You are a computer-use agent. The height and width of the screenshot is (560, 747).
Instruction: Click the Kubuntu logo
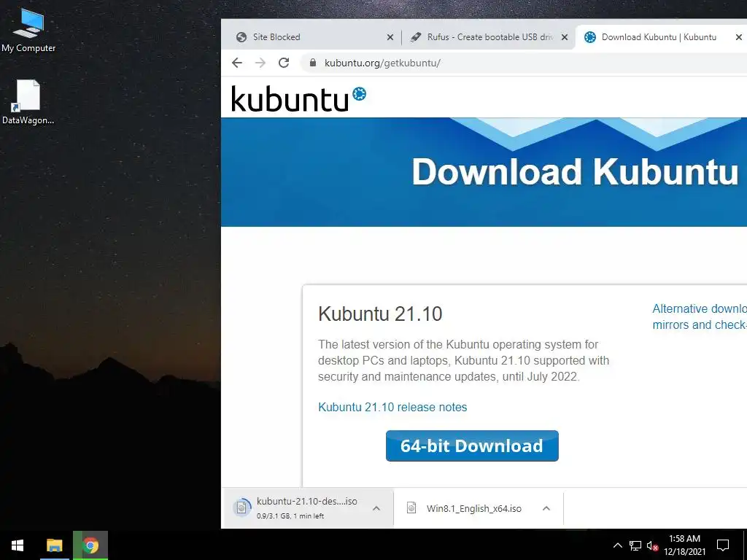(x=298, y=98)
